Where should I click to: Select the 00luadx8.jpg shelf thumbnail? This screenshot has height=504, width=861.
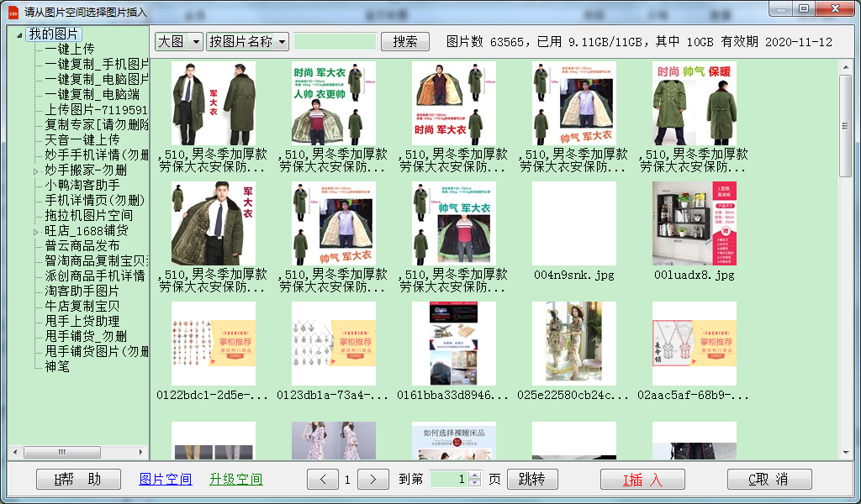pyautogui.click(x=694, y=223)
